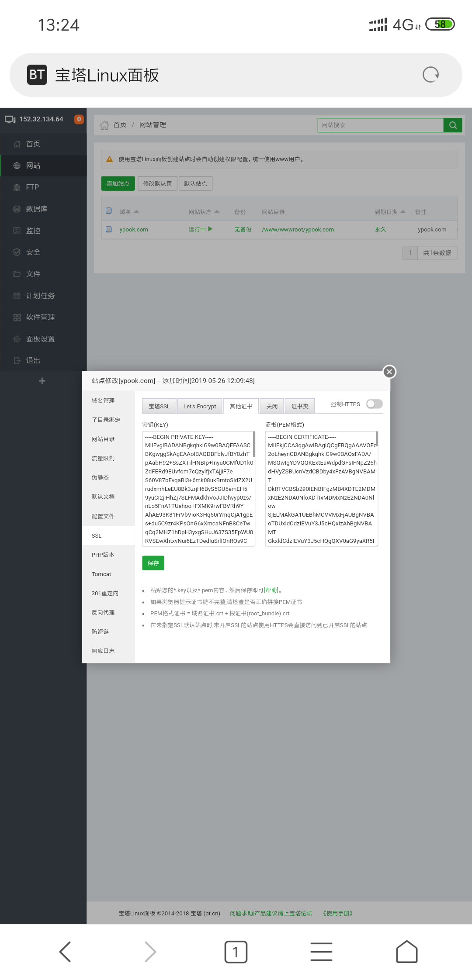Check the select-all checkbox in table header
This screenshot has width=472, height=980.
point(109,210)
